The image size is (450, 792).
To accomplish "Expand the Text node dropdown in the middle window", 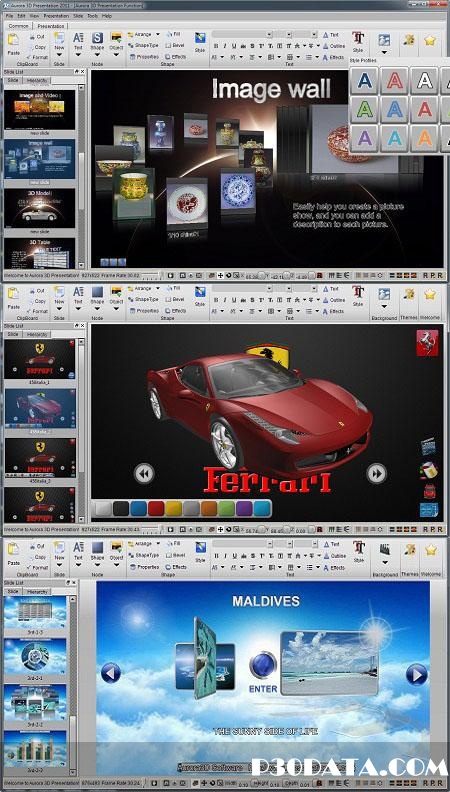I will [78, 308].
